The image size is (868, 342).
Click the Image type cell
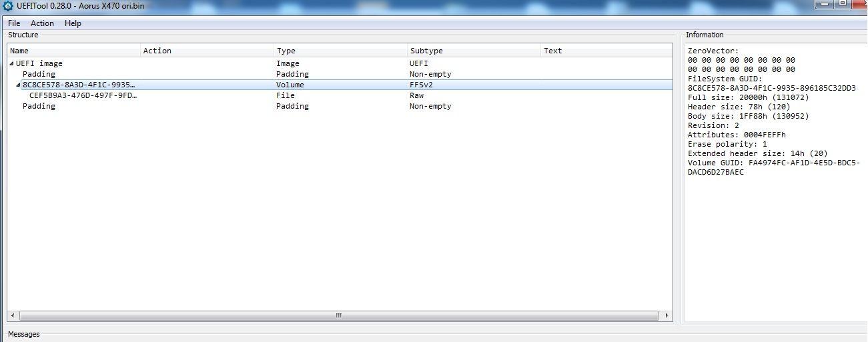(x=288, y=64)
